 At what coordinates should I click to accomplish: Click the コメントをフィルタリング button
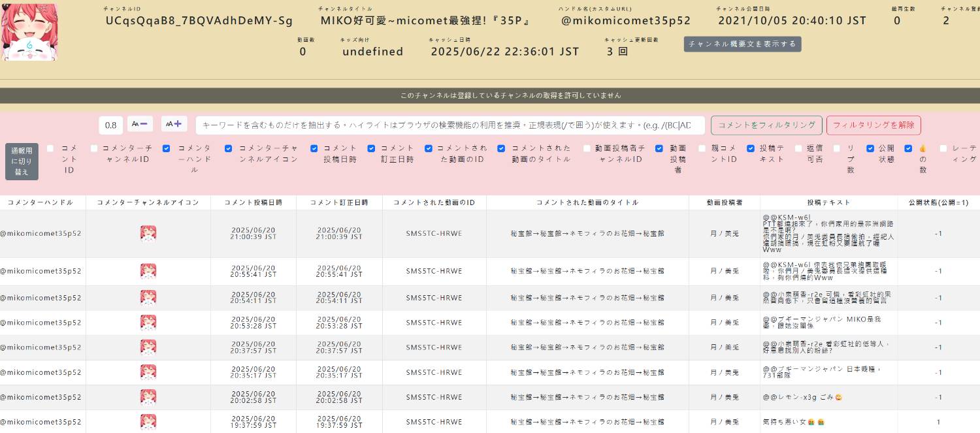pyautogui.click(x=766, y=125)
